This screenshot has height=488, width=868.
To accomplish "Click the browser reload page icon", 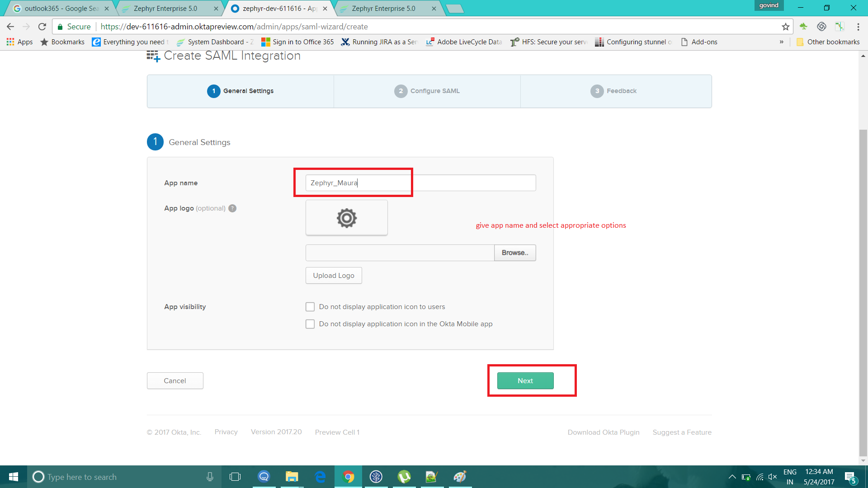I will 42,27.
